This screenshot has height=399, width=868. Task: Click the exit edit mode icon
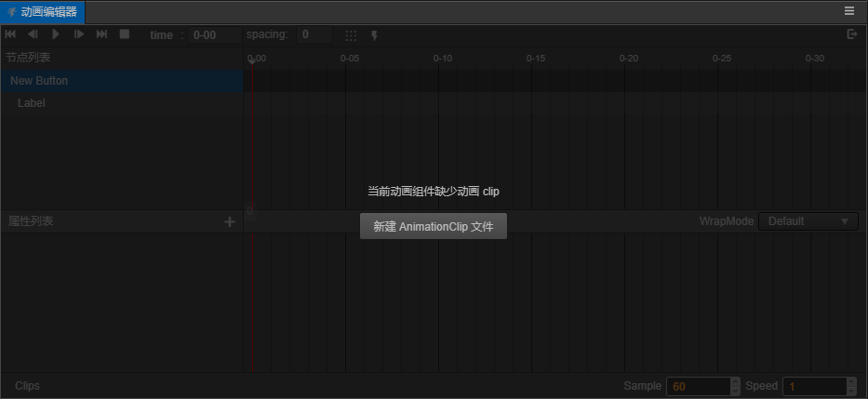pyautogui.click(x=852, y=34)
